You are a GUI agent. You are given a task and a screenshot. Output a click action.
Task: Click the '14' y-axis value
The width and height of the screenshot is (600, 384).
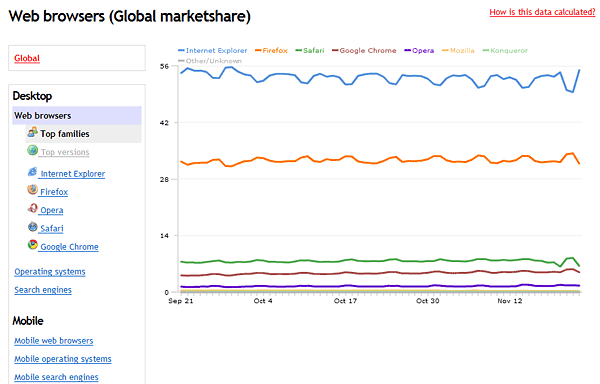(x=164, y=236)
